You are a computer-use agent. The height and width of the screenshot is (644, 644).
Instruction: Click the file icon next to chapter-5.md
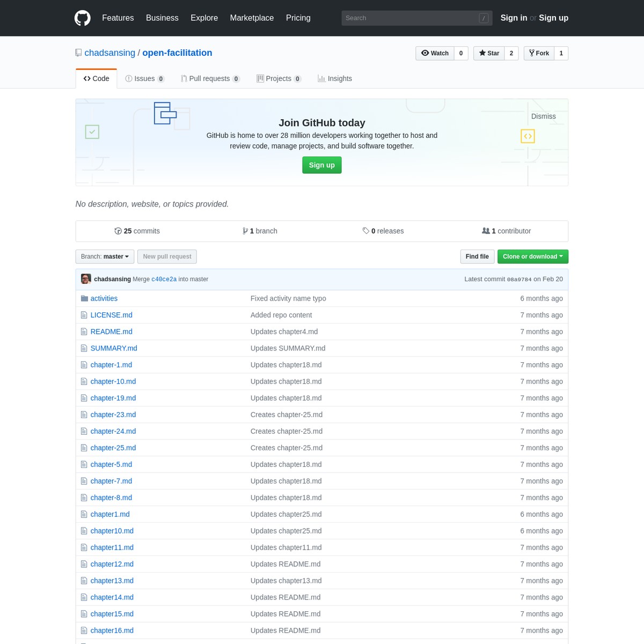click(x=84, y=465)
